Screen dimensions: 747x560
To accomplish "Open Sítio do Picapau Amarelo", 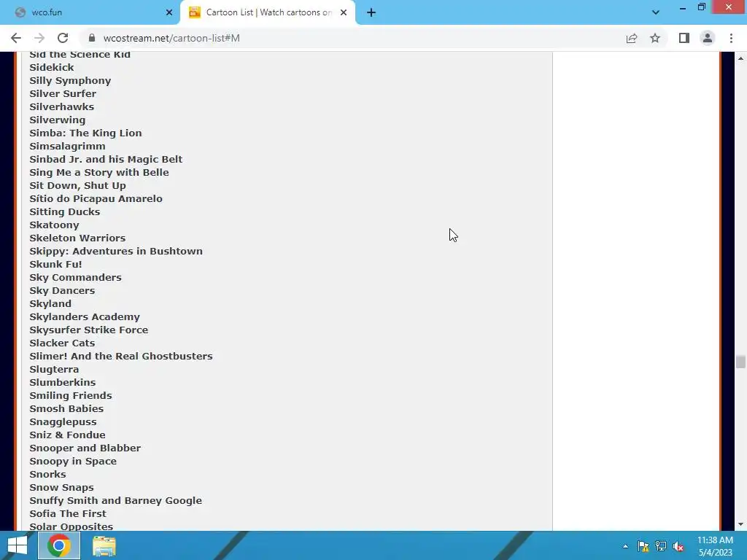I will [96, 198].
